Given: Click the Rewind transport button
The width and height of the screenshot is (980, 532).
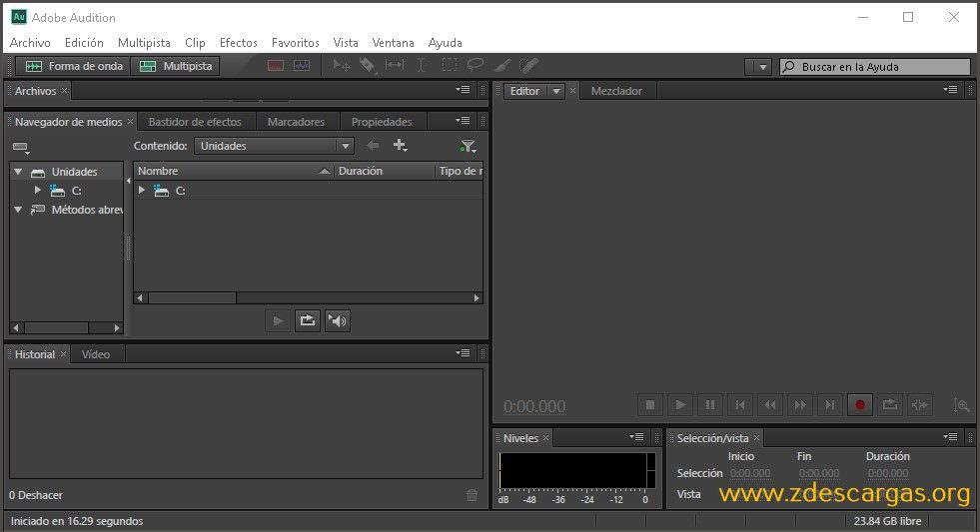Looking at the screenshot, I should [770, 405].
